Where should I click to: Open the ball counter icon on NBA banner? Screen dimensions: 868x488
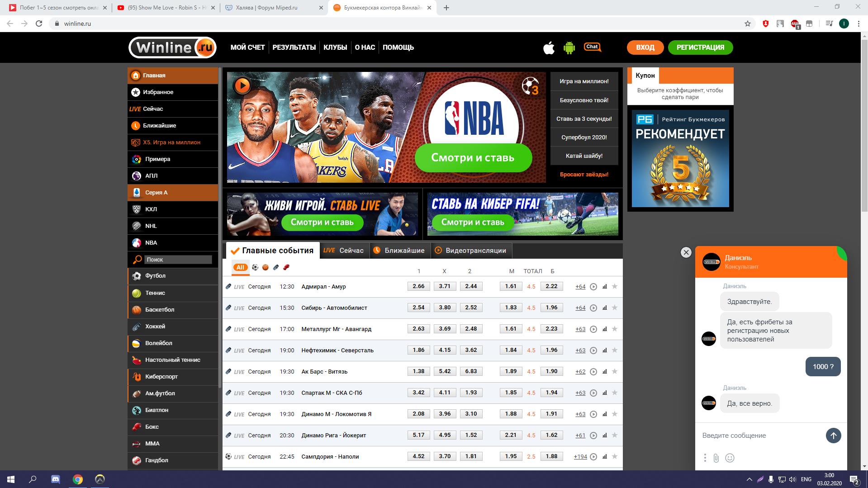[x=530, y=86]
